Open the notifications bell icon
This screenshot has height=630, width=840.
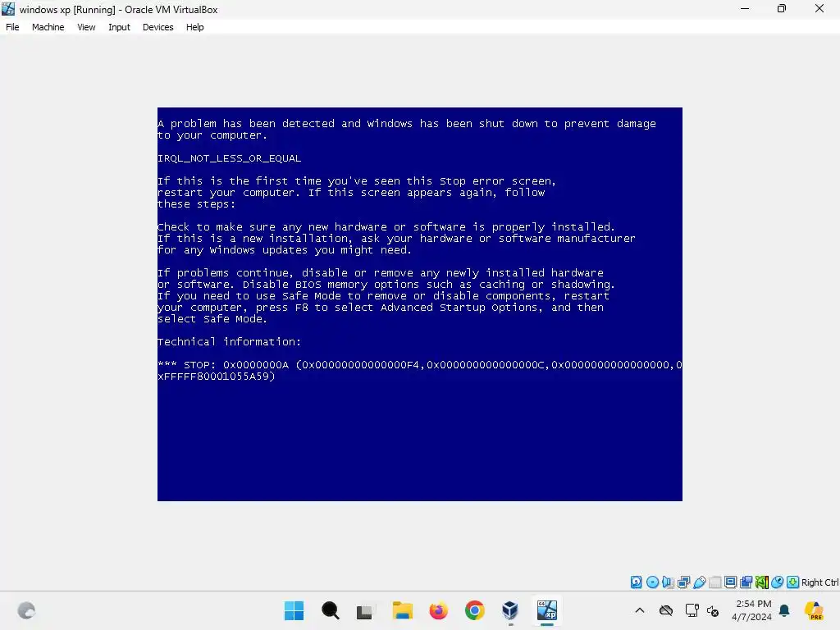tap(784, 610)
